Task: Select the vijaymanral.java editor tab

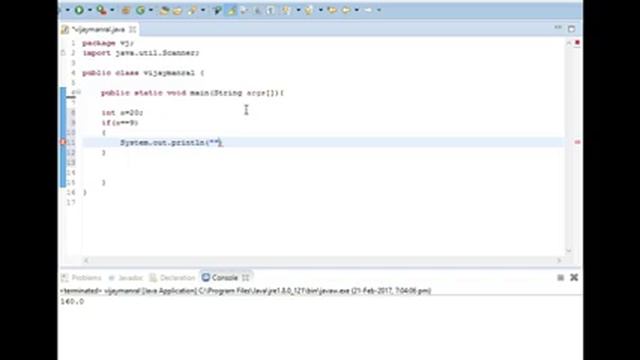Action: click(98, 29)
